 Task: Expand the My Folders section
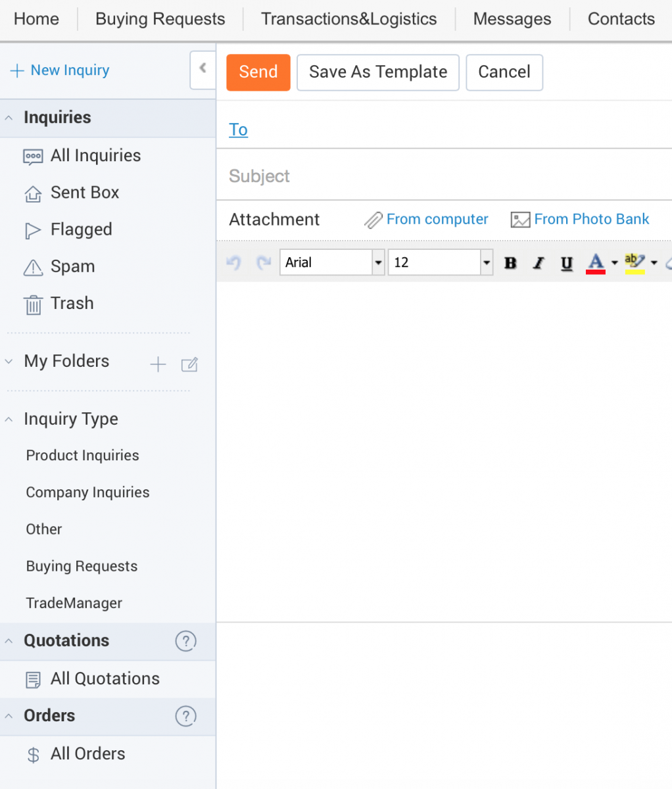[x=9, y=362]
